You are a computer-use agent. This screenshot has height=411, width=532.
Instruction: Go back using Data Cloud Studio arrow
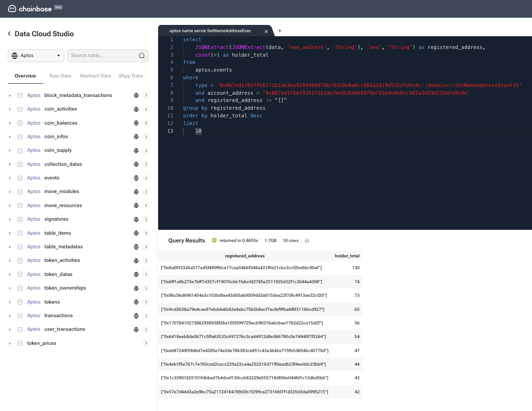[x=9, y=34]
